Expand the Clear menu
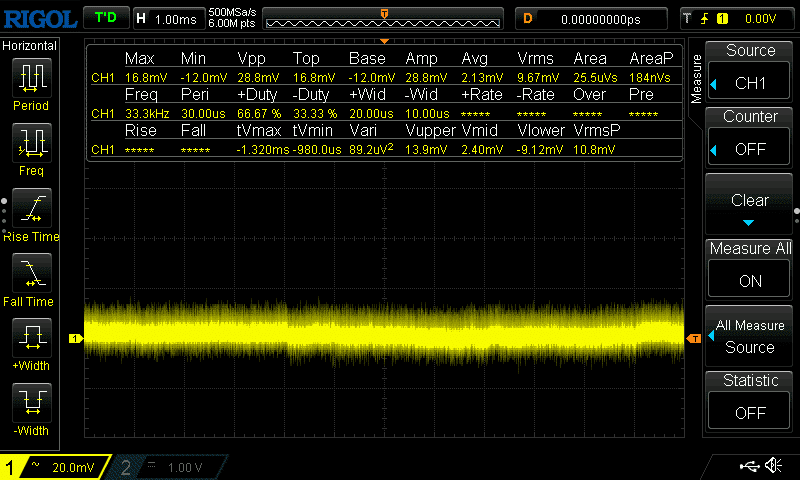This screenshot has height=480, width=800. click(749, 204)
